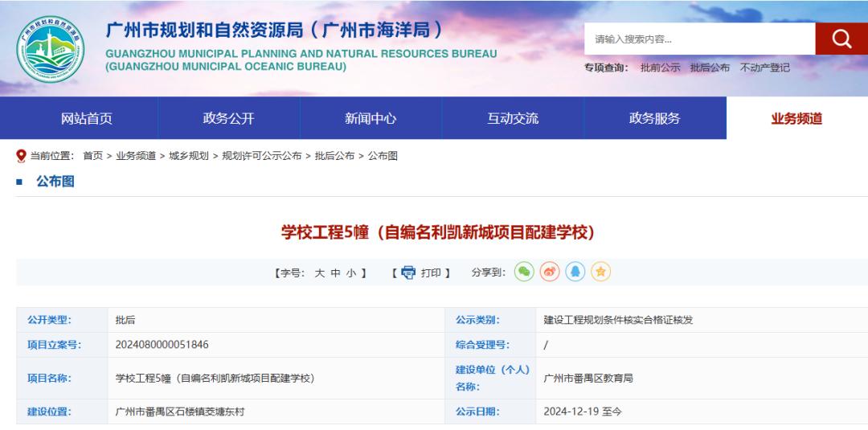Open the 不动产登记 quick link
Viewport: 868px width, 430px height.
point(764,68)
